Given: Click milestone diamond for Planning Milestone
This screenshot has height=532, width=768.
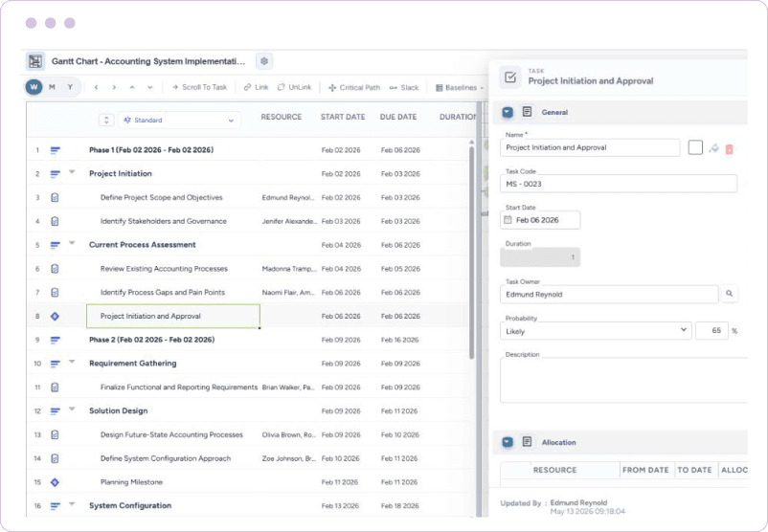Looking at the screenshot, I should [55, 482].
